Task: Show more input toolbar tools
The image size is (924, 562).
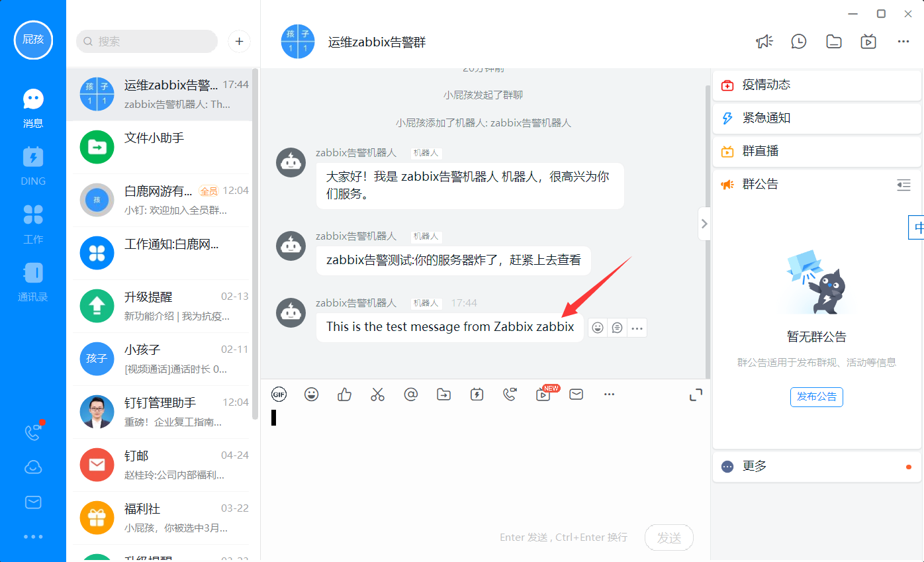Action: point(610,395)
